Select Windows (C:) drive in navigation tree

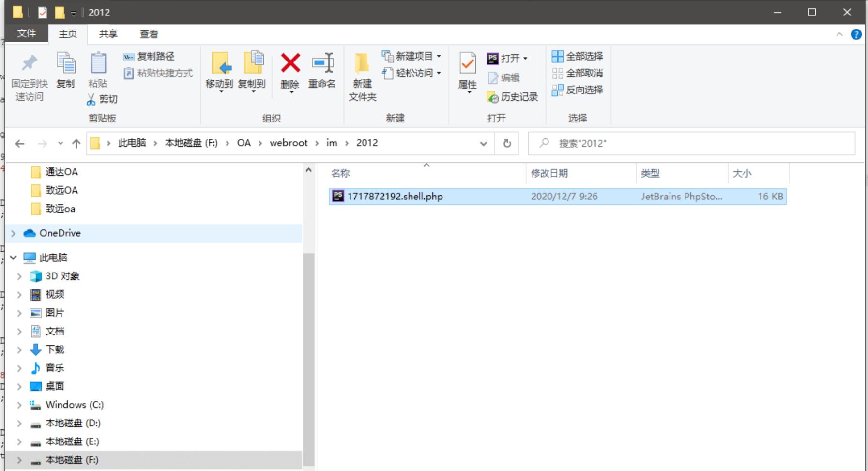[75, 405]
